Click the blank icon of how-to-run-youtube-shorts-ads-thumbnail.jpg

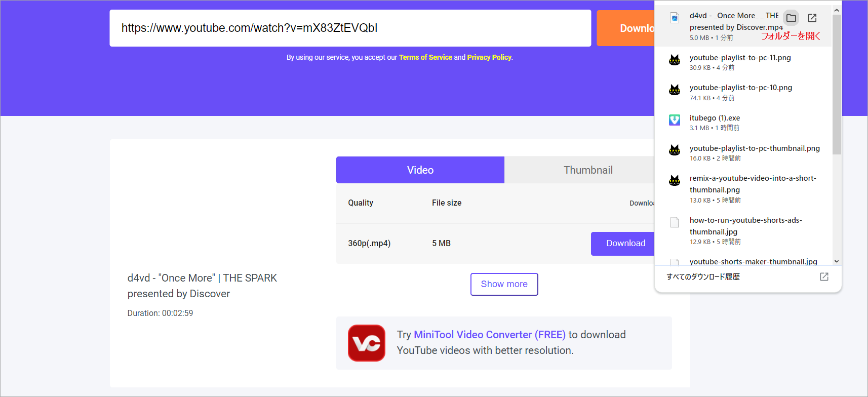675,222
